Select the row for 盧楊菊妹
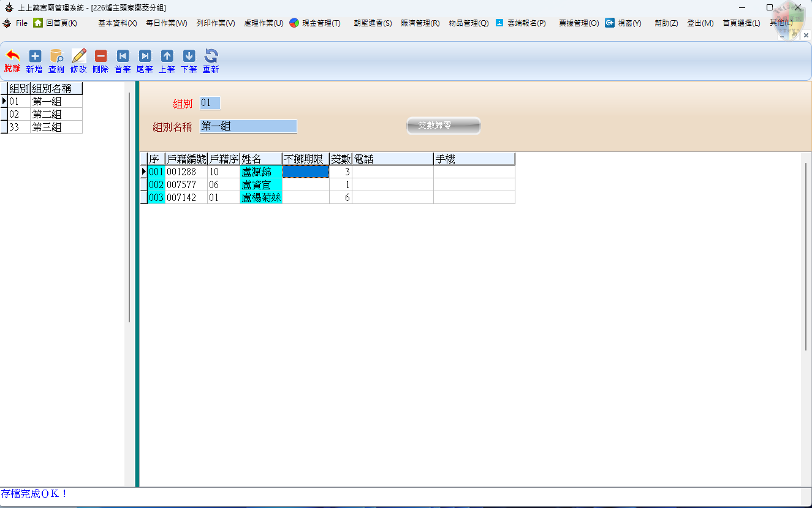 261,198
